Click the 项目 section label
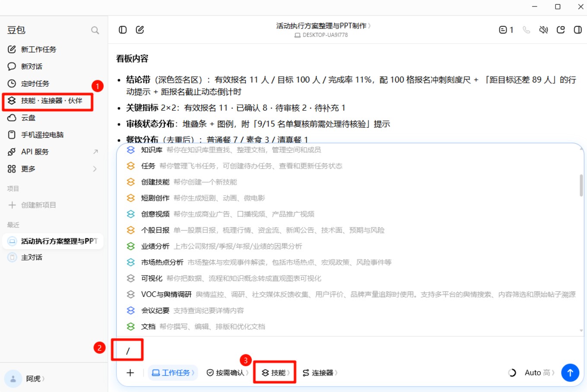587x392 pixels. [13, 189]
